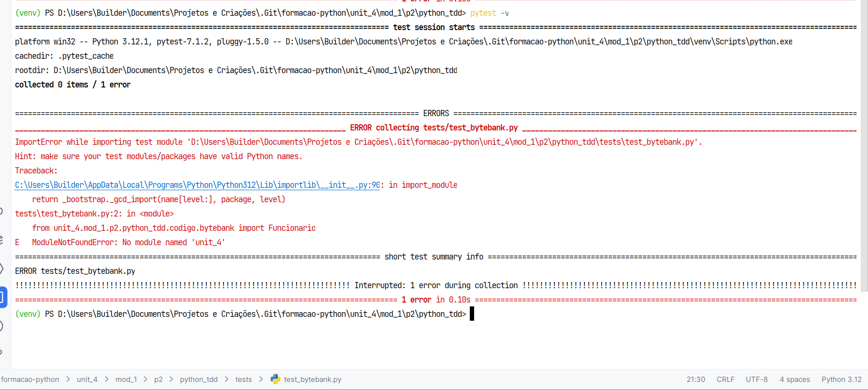Click the Python file icon in breadcrumbs

275,379
